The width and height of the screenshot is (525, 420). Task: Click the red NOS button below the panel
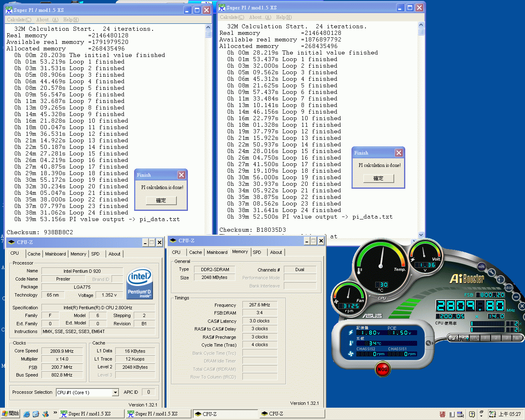pyautogui.click(x=382, y=369)
